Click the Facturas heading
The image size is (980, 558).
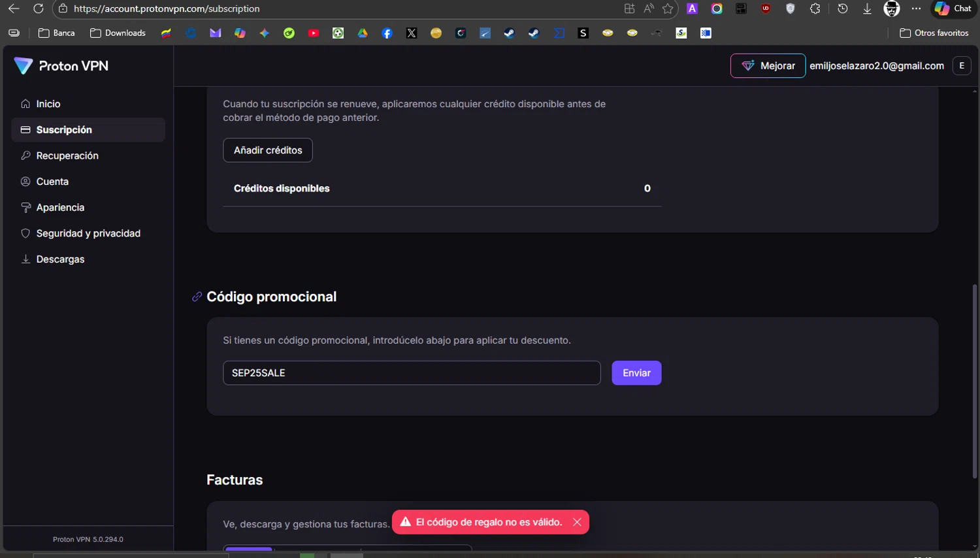[x=235, y=480]
